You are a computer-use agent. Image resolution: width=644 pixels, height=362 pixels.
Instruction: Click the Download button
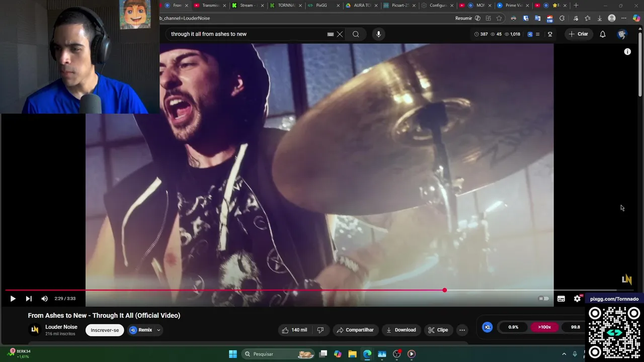(401, 330)
